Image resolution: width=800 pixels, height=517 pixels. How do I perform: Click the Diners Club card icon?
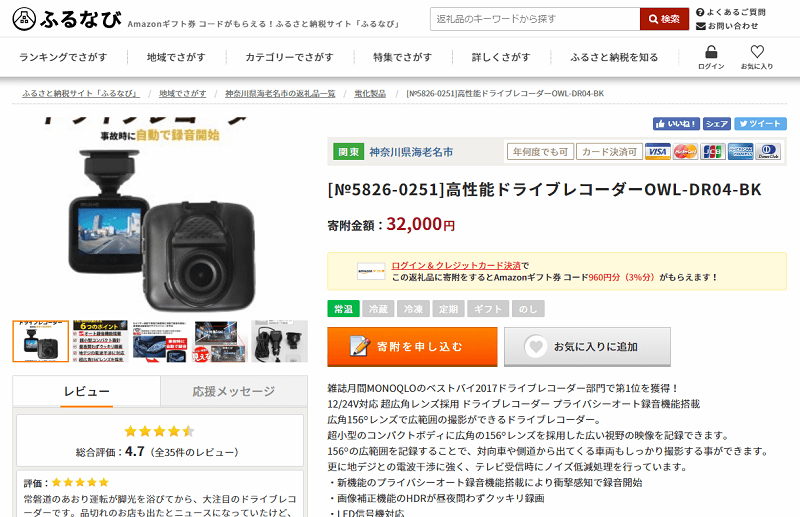768,152
